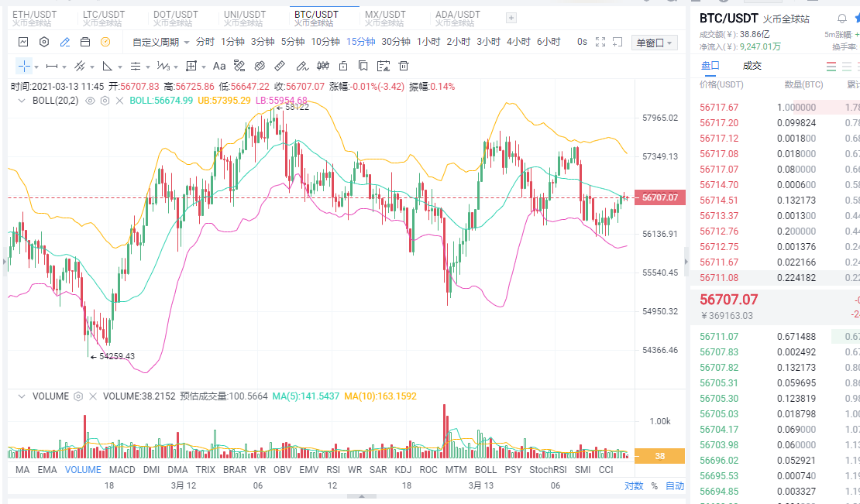
Task: Toggle logarithmic scale '对数'
Action: tap(634, 486)
